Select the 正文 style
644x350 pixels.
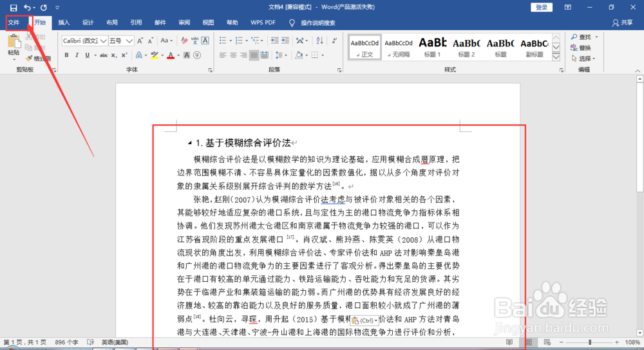point(365,47)
